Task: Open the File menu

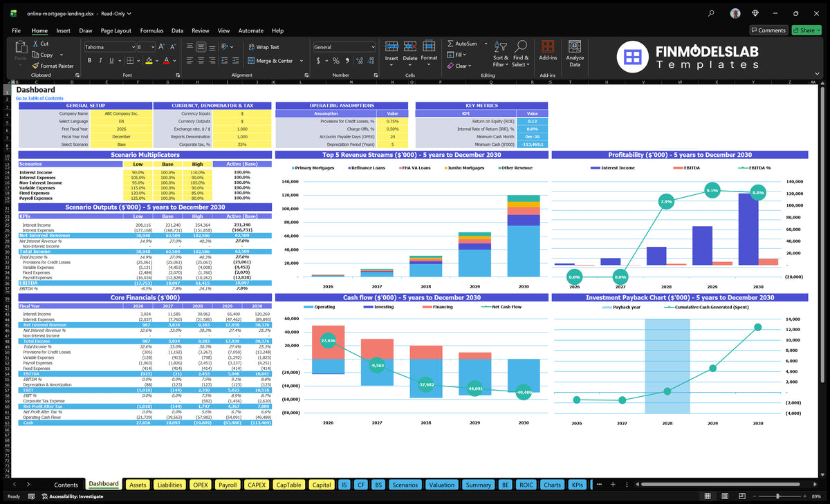Action: click(x=16, y=30)
